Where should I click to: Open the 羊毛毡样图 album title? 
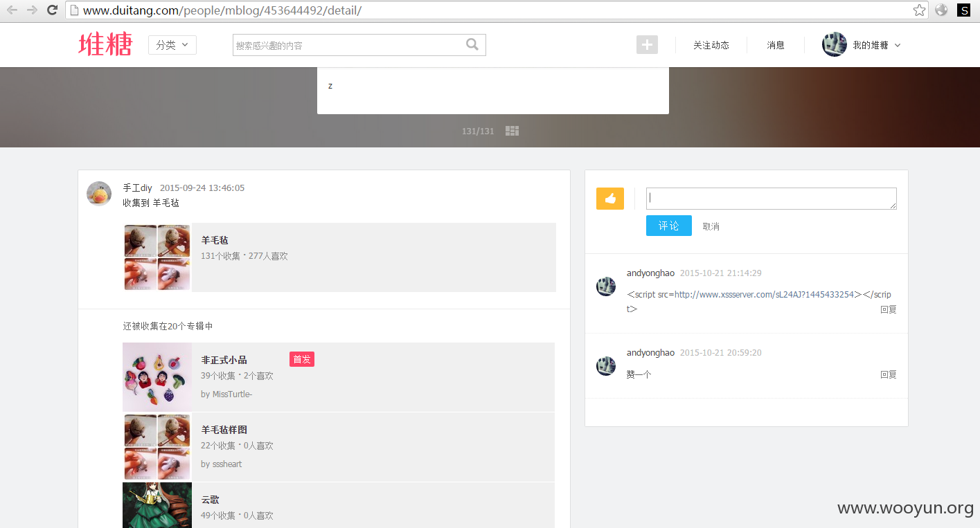224,430
